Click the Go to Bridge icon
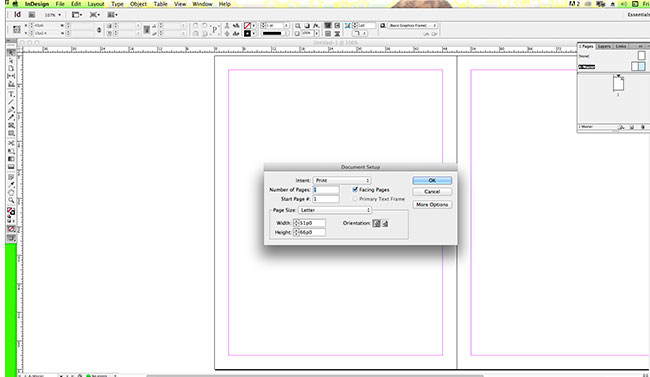Image resolution: width=650 pixels, height=377 pixels. click(32, 15)
